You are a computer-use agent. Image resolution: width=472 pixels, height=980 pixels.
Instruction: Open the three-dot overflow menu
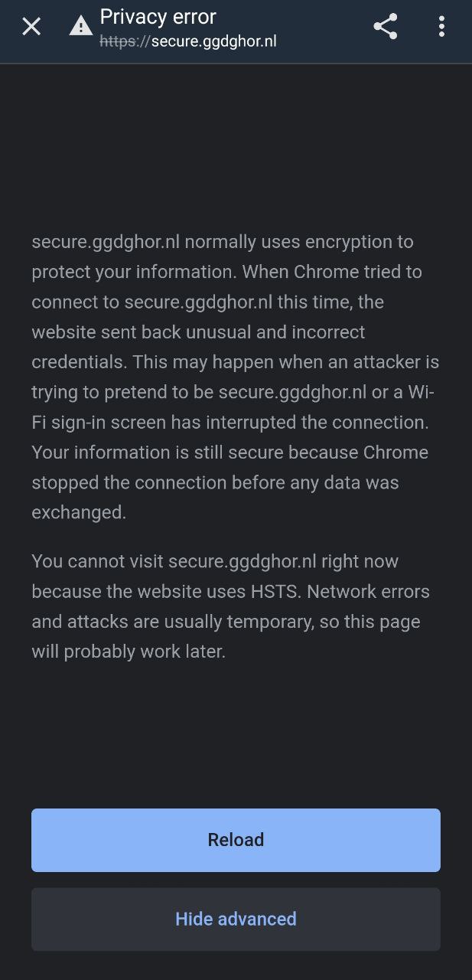(441, 26)
